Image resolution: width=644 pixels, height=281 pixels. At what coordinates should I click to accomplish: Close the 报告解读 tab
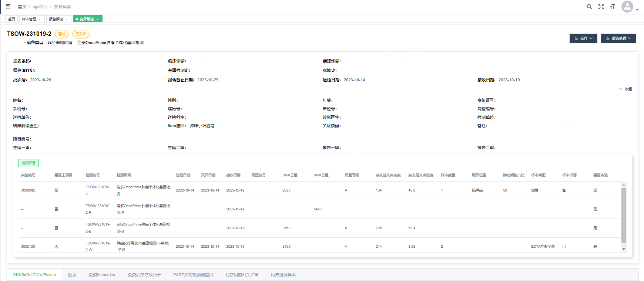[x=67, y=19]
